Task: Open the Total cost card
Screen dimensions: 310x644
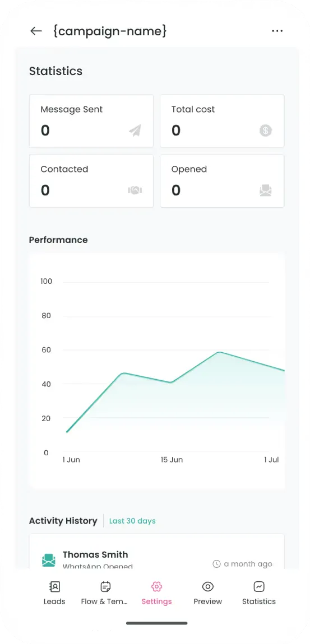Action: 222,121
